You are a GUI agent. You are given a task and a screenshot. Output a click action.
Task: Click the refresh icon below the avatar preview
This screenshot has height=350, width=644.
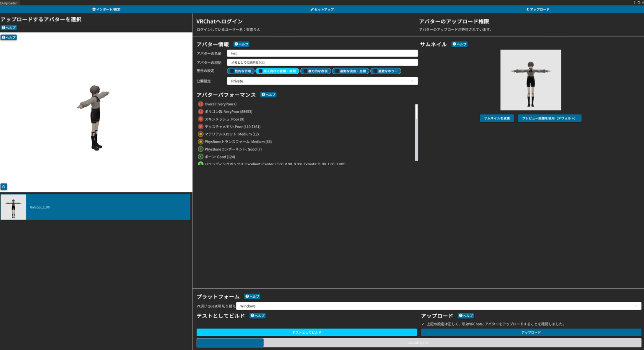tap(4, 187)
